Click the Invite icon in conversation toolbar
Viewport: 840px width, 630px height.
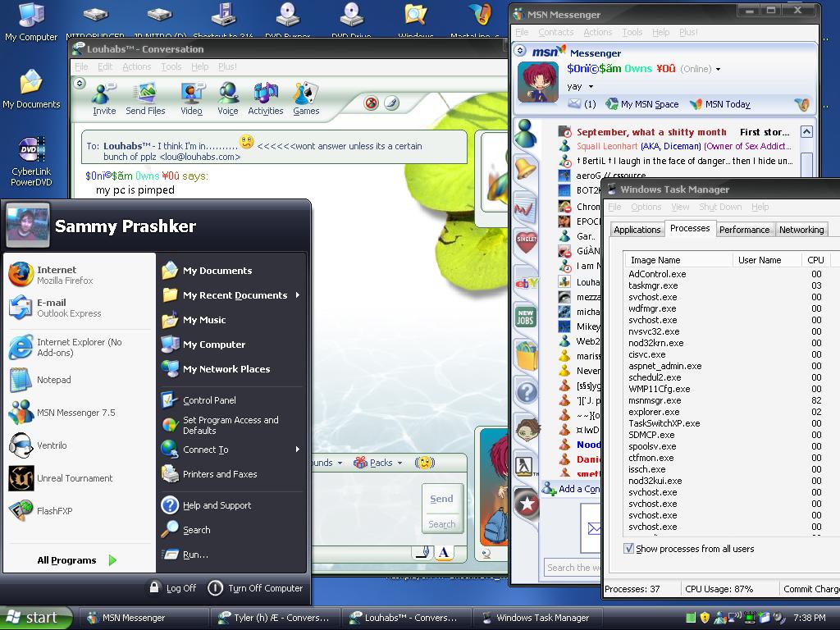[103, 96]
